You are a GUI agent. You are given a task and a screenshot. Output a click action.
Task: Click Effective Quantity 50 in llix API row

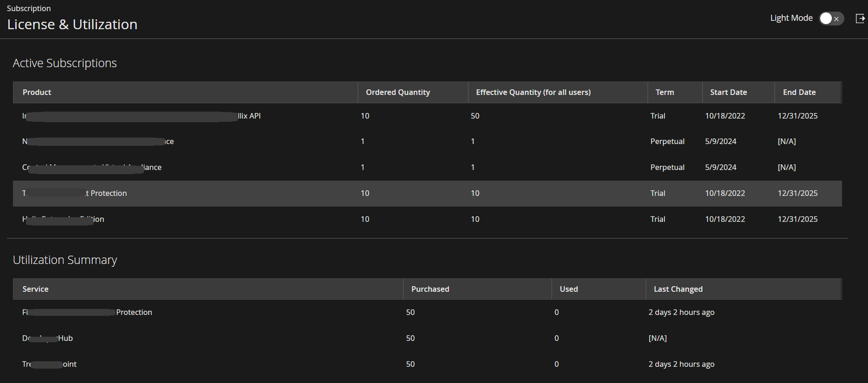pos(475,116)
